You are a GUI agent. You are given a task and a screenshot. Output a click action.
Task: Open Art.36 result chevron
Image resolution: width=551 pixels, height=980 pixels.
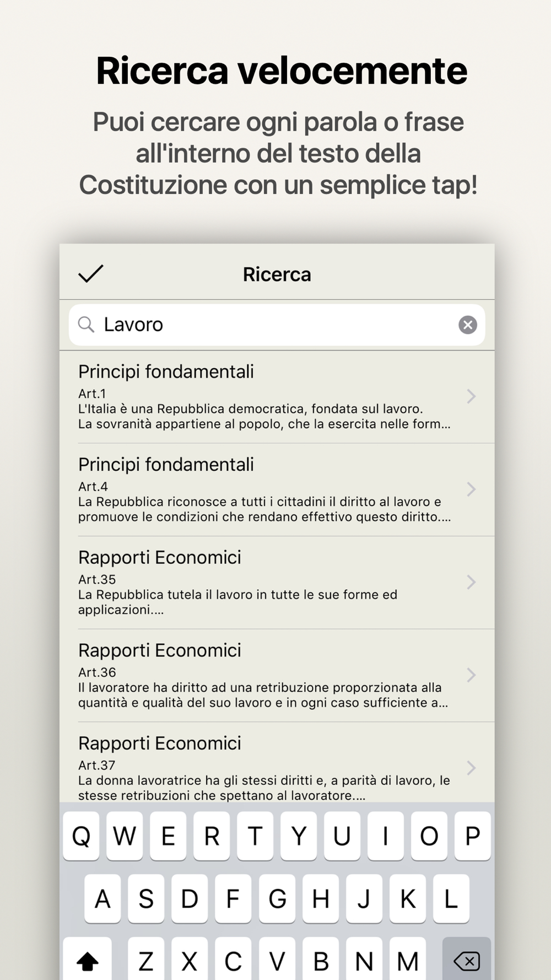pyautogui.click(x=471, y=675)
